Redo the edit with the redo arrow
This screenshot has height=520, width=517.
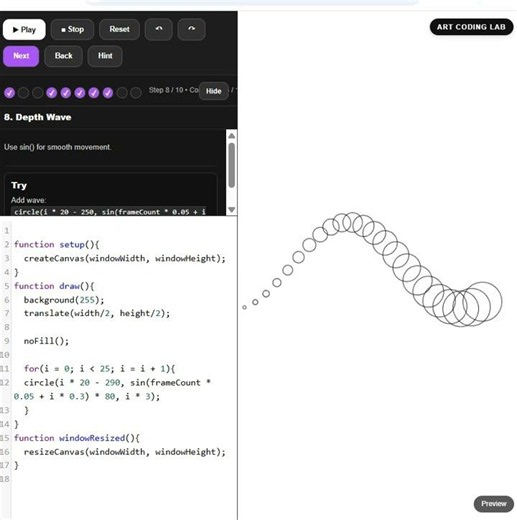click(191, 30)
